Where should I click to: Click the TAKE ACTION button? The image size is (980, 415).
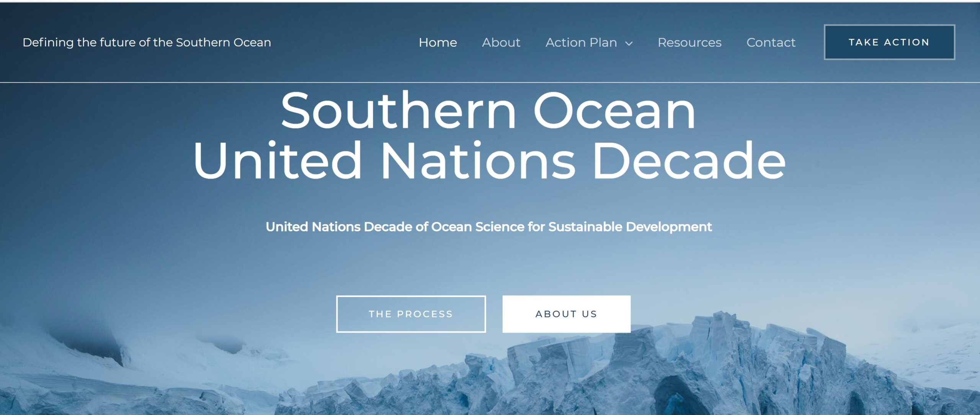(x=889, y=42)
